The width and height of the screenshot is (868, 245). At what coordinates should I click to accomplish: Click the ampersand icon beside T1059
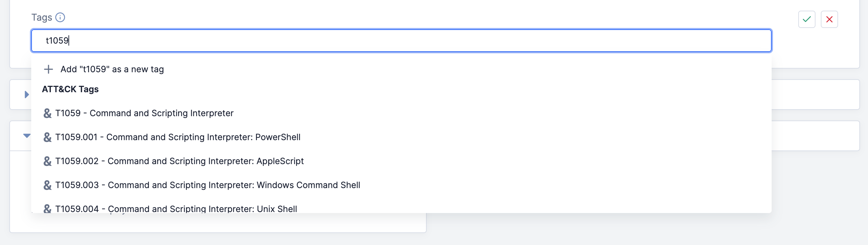(48, 113)
